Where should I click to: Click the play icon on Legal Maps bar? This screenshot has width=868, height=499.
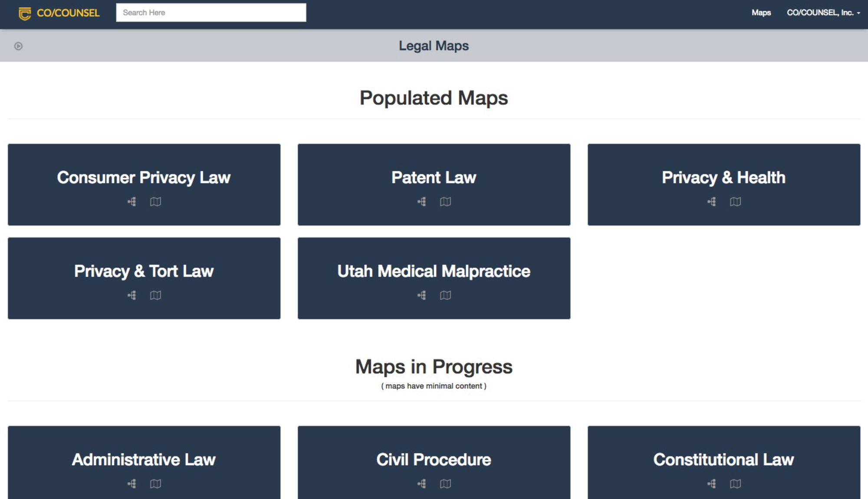tap(18, 46)
